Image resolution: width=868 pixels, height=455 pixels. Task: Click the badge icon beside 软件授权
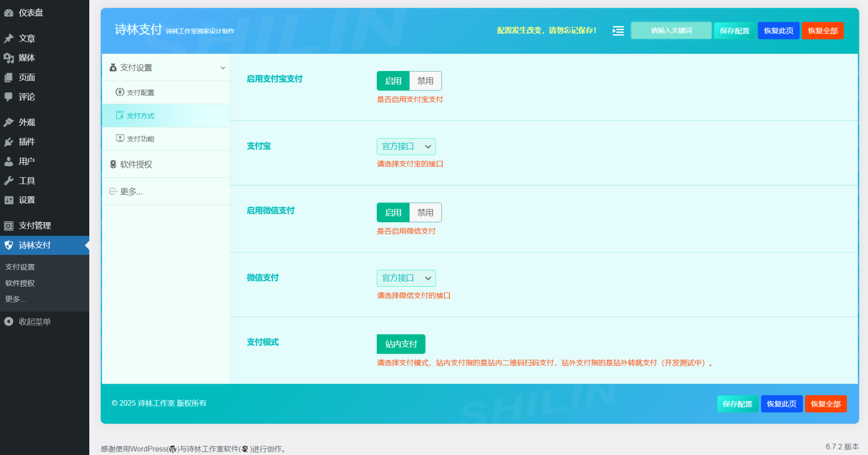pyautogui.click(x=113, y=164)
